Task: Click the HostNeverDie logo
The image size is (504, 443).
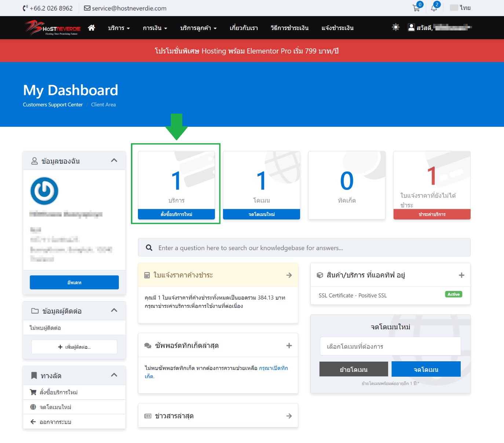Action: point(53,28)
